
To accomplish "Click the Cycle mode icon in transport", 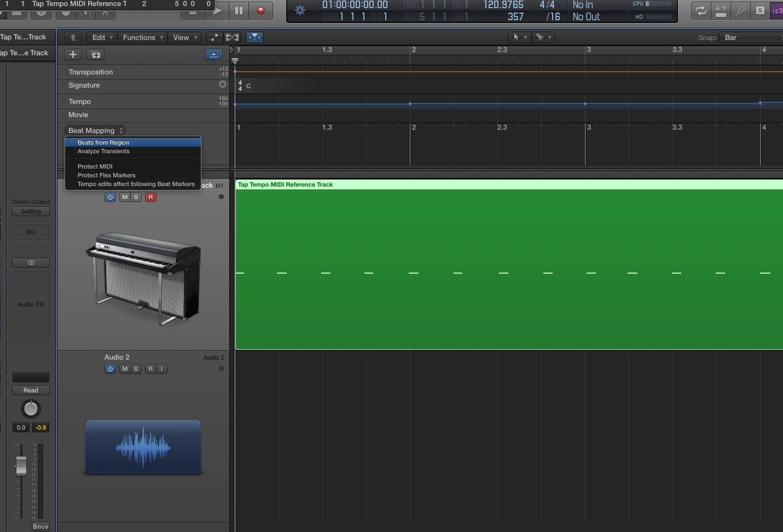I will click(700, 10).
